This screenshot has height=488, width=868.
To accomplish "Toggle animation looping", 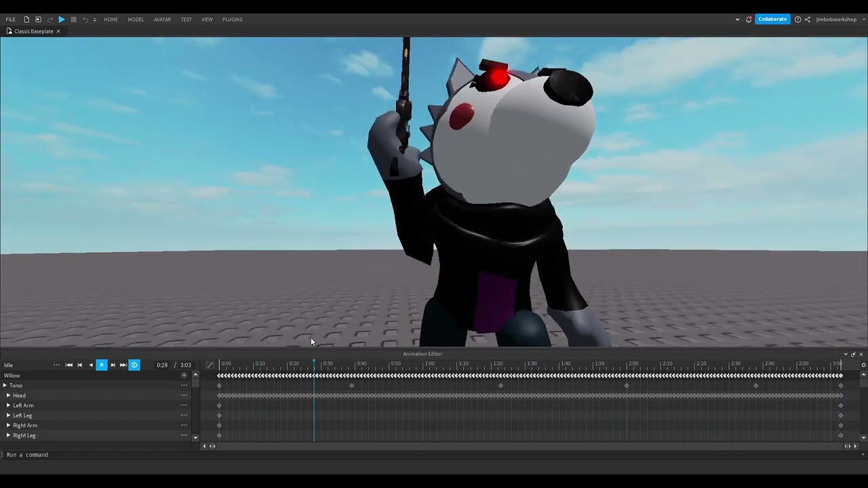I will pyautogui.click(x=134, y=365).
